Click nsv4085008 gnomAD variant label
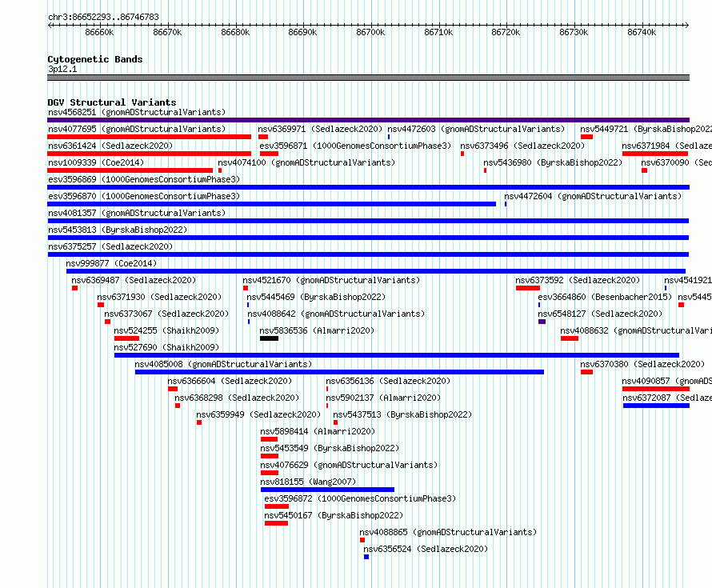The image size is (712, 588). [223, 364]
